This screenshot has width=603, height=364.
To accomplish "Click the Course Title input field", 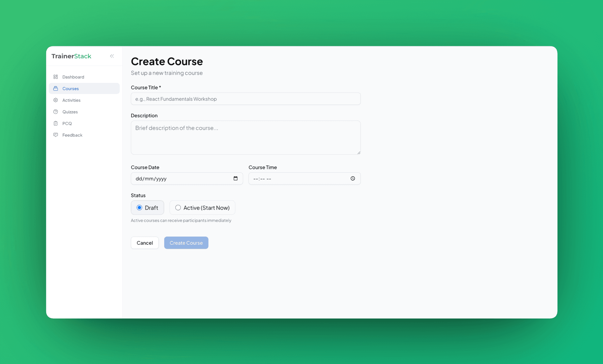I will (x=245, y=99).
